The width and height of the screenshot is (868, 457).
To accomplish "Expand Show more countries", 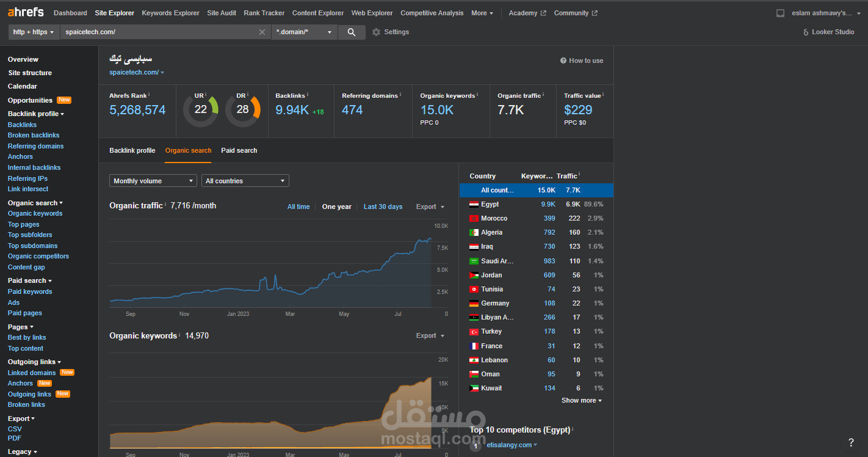I will click(582, 401).
